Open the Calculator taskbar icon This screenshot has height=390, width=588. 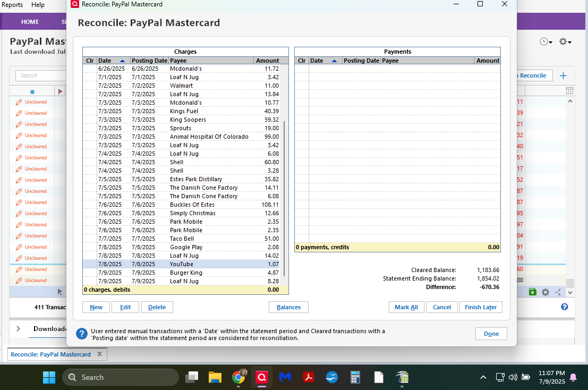pyautogui.click(x=355, y=377)
